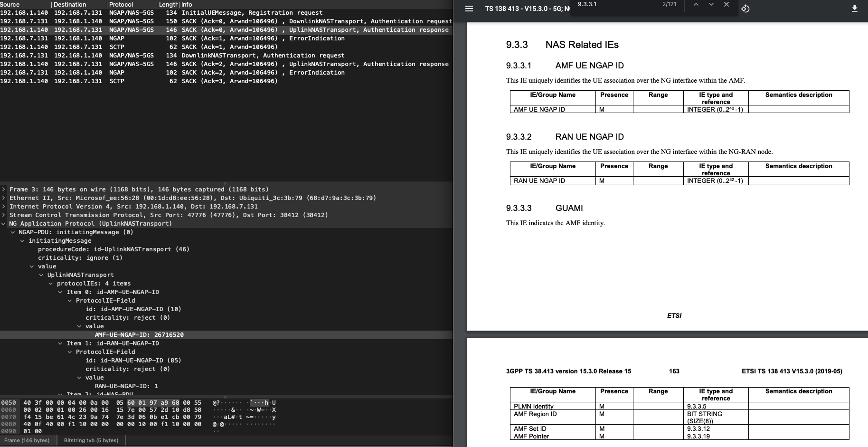Image resolution: width=868 pixels, height=447 pixels.
Task: Rotate the PDF page
Action: pos(745,9)
